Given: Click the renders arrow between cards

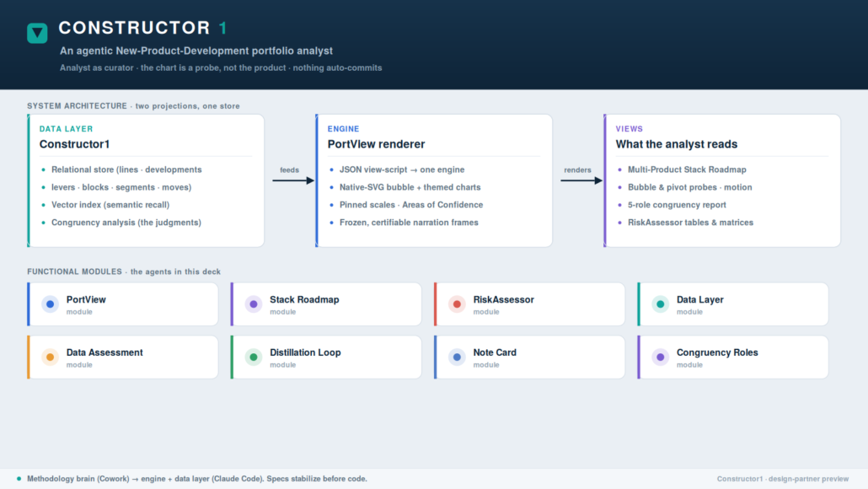Looking at the screenshot, I should point(581,180).
